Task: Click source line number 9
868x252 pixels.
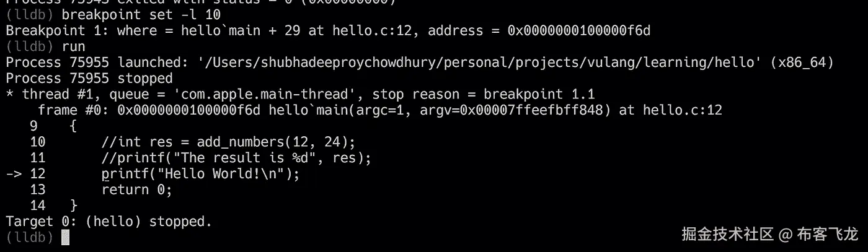Action: (x=33, y=126)
